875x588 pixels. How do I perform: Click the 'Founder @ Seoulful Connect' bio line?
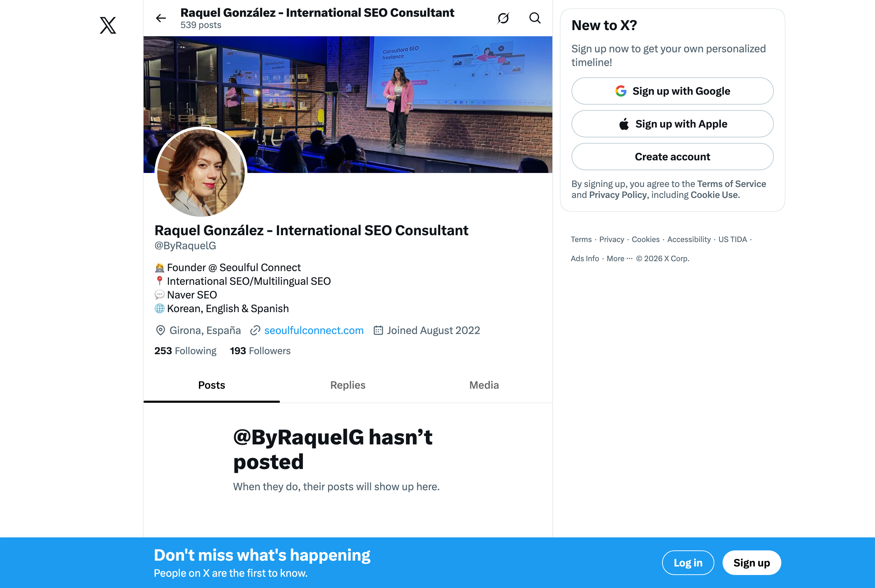233,267
